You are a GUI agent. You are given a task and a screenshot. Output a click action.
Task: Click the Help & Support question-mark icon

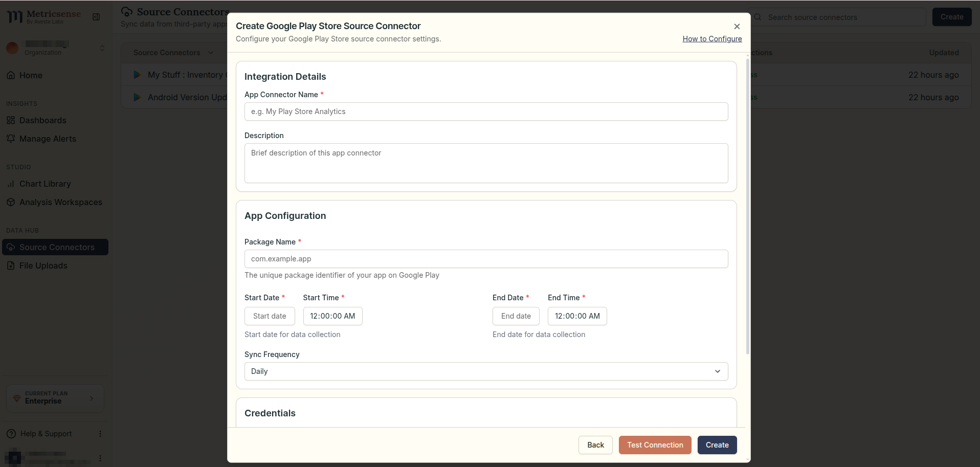pyautogui.click(x=11, y=434)
